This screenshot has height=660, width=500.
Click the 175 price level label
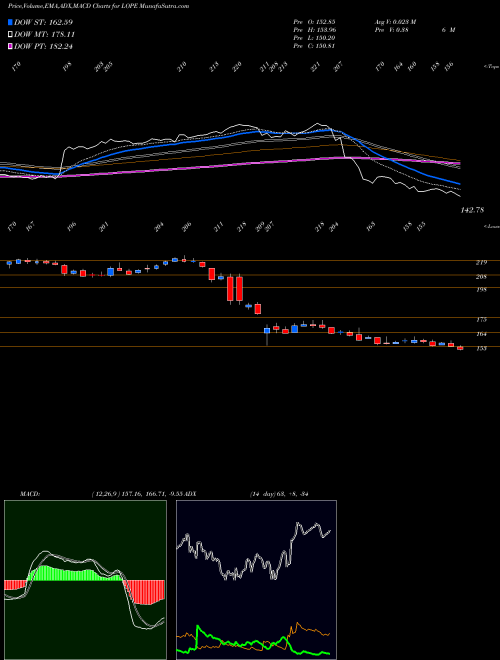pyautogui.click(x=481, y=320)
